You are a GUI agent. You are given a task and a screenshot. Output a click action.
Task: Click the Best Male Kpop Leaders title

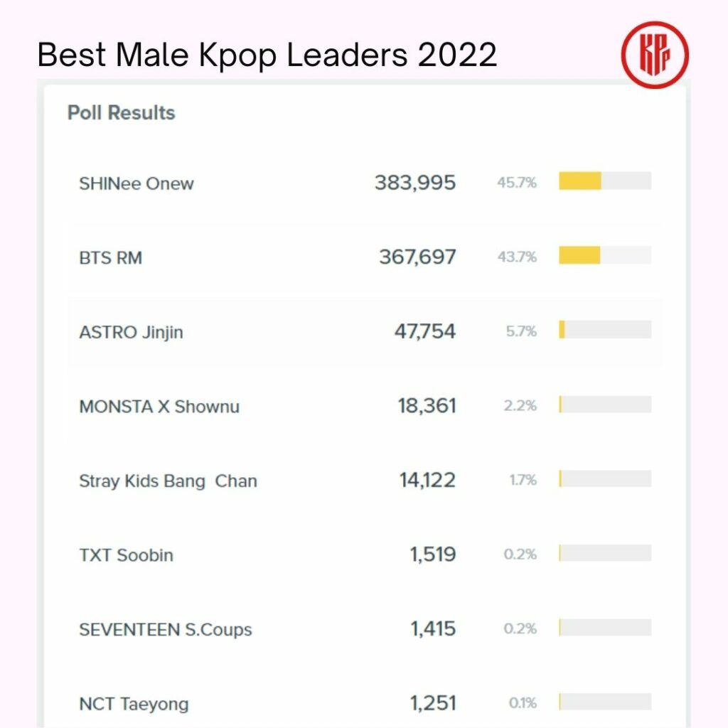(267, 54)
